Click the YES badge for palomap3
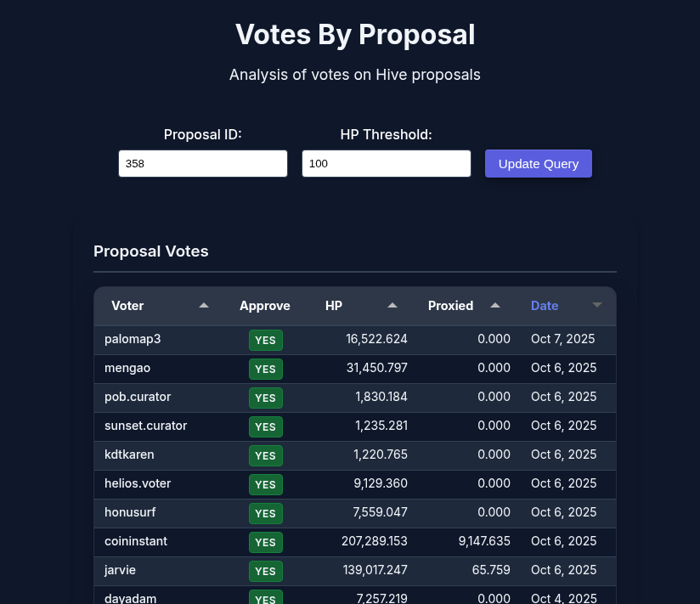This screenshot has width=700, height=604. [x=266, y=341]
